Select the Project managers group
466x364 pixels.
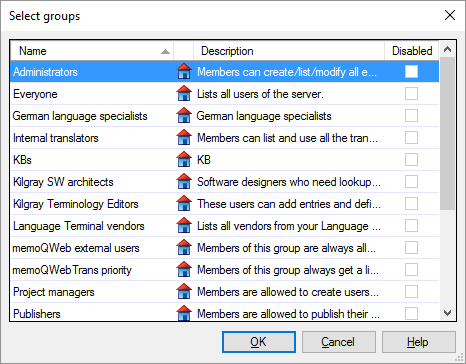54,292
